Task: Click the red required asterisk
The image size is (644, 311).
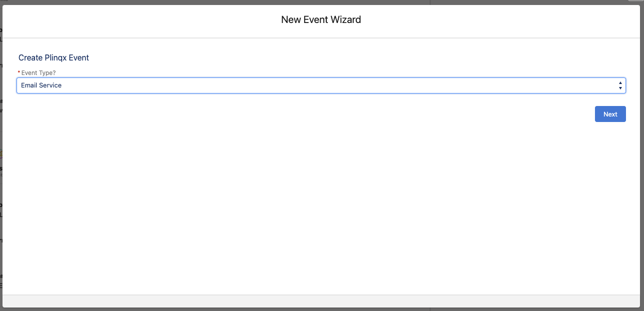Action: [19, 72]
